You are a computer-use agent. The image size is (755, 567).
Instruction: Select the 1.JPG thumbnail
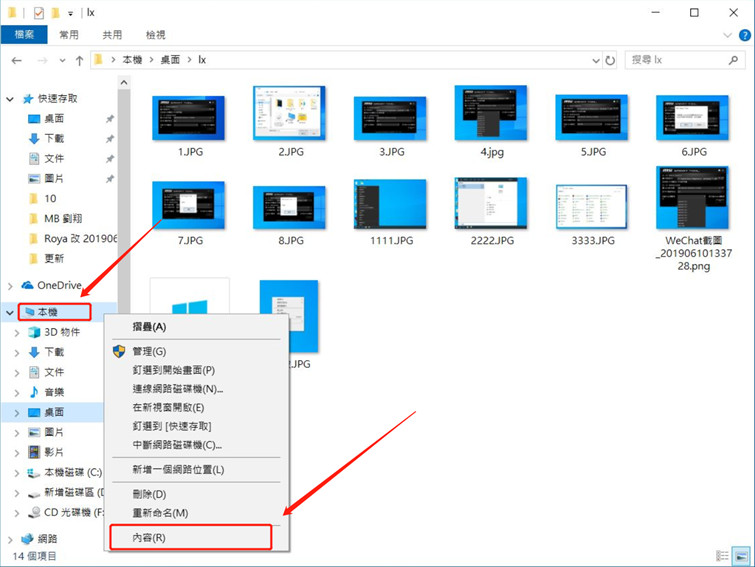188,119
